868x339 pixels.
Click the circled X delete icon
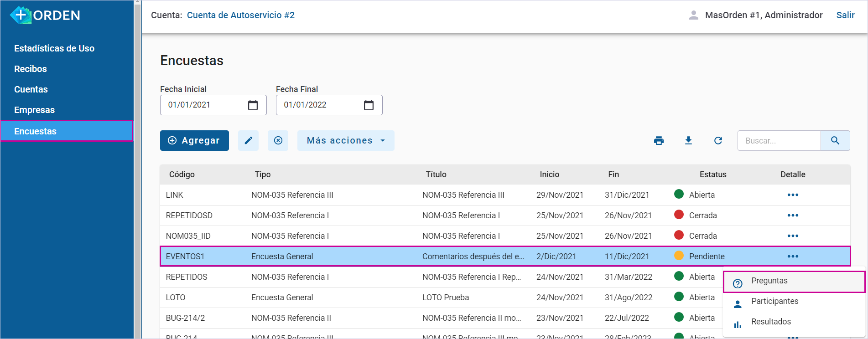click(x=278, y=141)
